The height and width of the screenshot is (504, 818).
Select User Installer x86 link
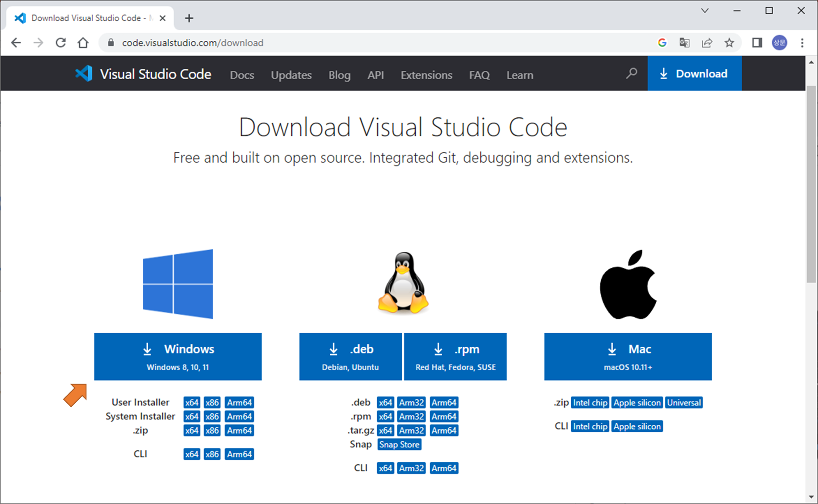pos(212,402)
